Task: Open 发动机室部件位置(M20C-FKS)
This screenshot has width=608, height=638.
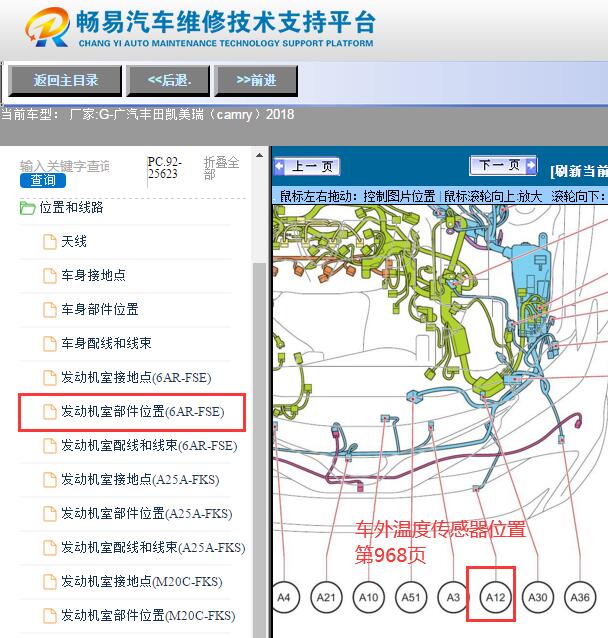Action: click(149, 616)
